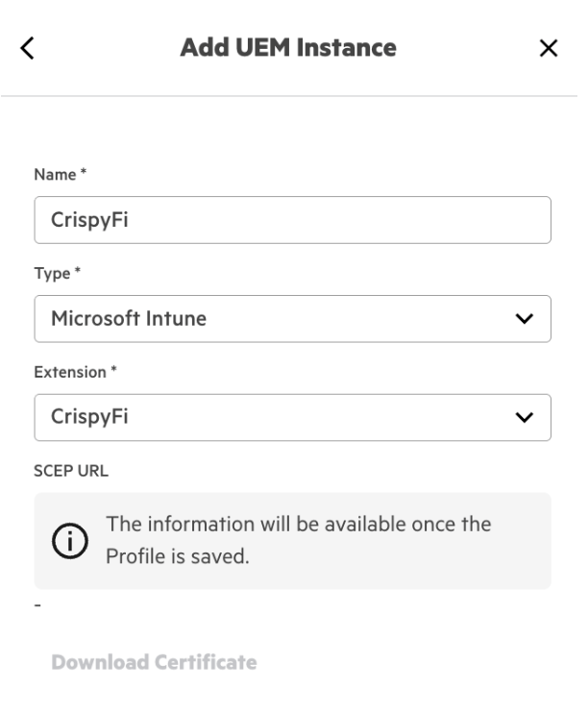Click the Type field label
The image size is (588, 711).
(50, 273)
